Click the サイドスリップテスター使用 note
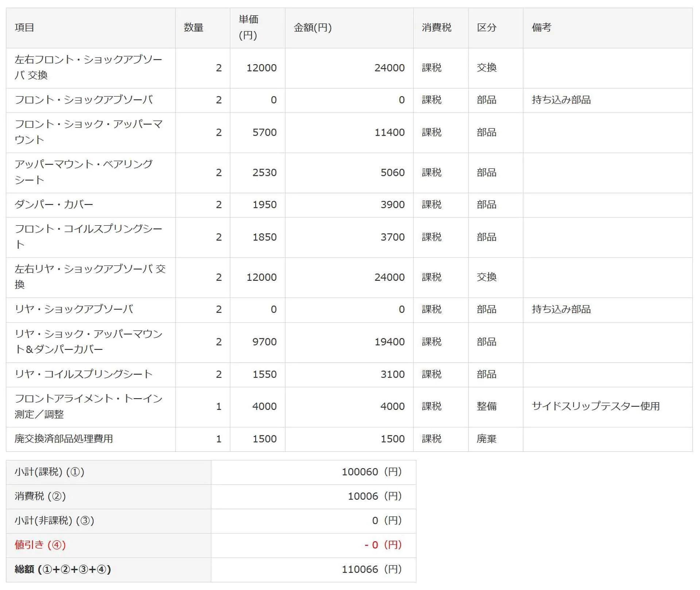 click(x=595, y=406)
